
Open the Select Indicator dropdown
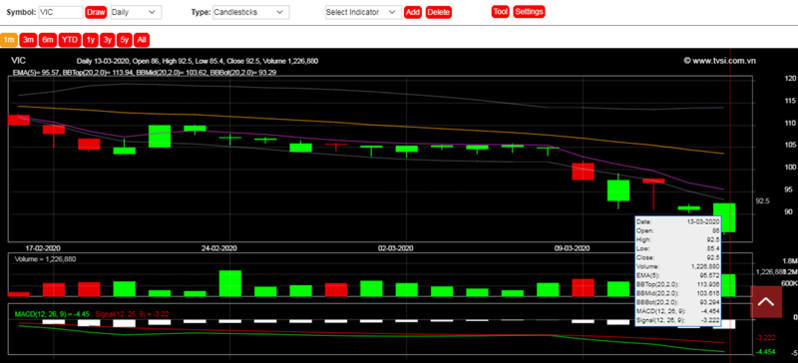[363, 12]
